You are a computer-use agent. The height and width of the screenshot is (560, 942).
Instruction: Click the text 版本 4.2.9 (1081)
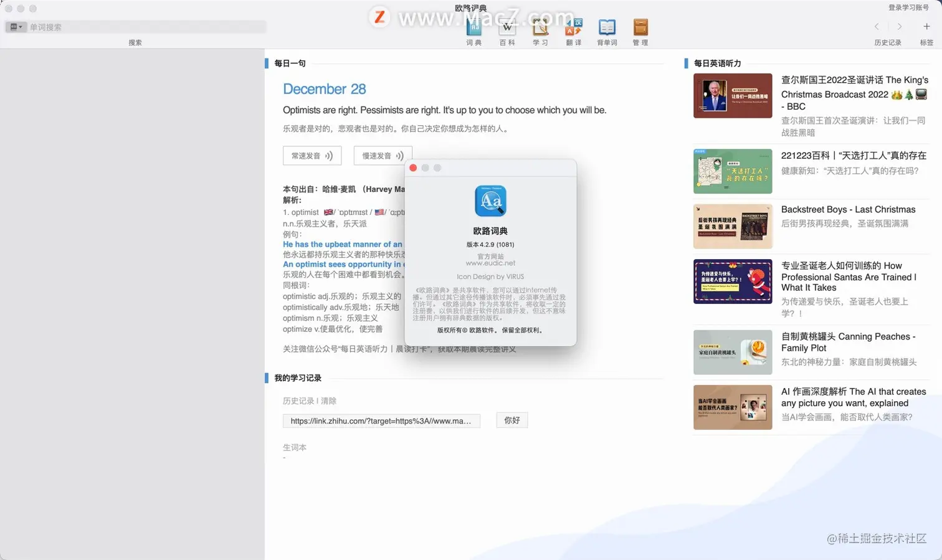click(490, 245)
